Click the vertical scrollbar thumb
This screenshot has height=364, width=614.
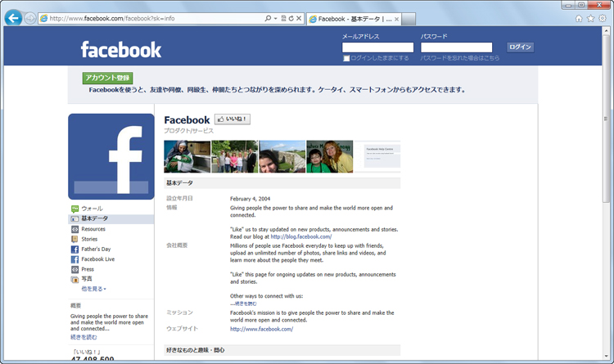(606, 119)
